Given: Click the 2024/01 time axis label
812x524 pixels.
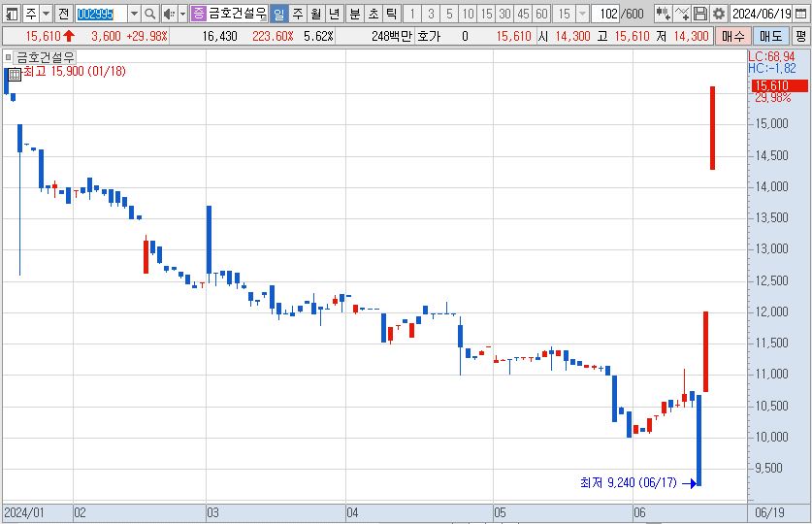Looking at the screenshot, I should pos(24,512).
